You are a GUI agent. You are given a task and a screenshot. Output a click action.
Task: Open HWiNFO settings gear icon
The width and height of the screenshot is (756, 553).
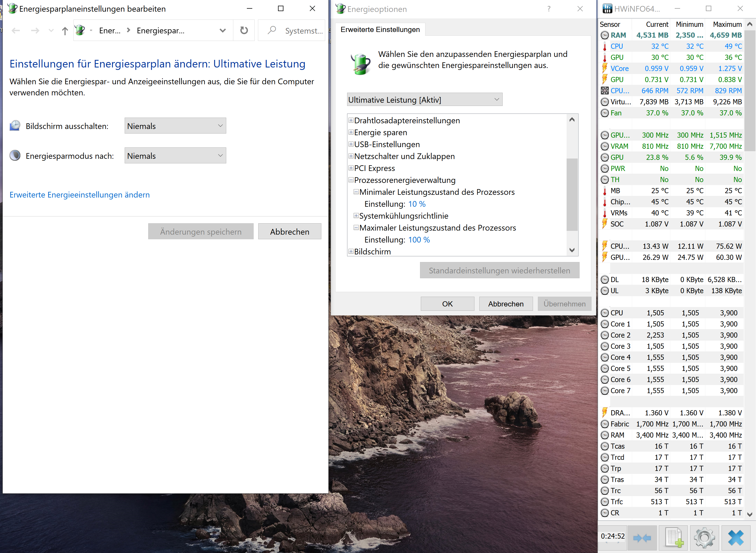pyautogui.click(x=704, y=538)
